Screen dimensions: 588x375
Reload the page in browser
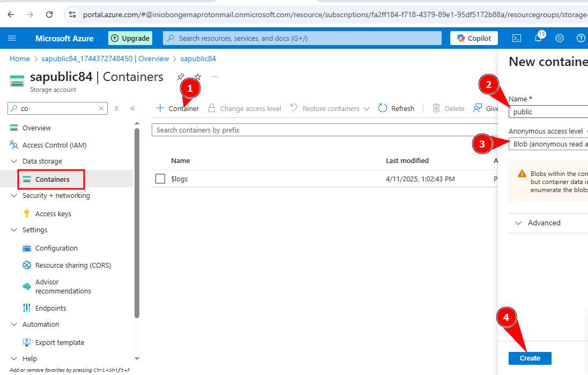point(49,14)
